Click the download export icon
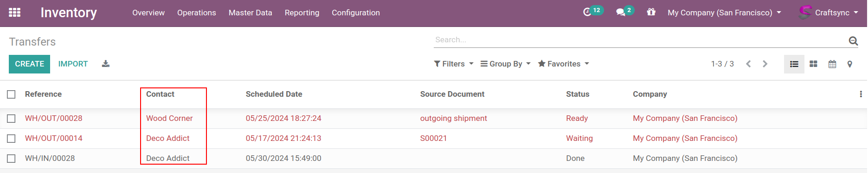The height and width of the screenshot is (173, 868). (x=106, y=64)
